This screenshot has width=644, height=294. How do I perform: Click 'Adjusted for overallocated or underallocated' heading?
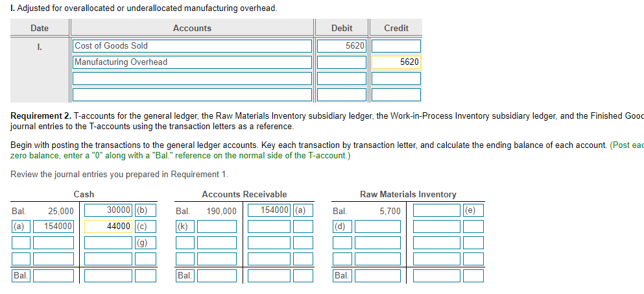pyautogui.click(x=144, y=8)
